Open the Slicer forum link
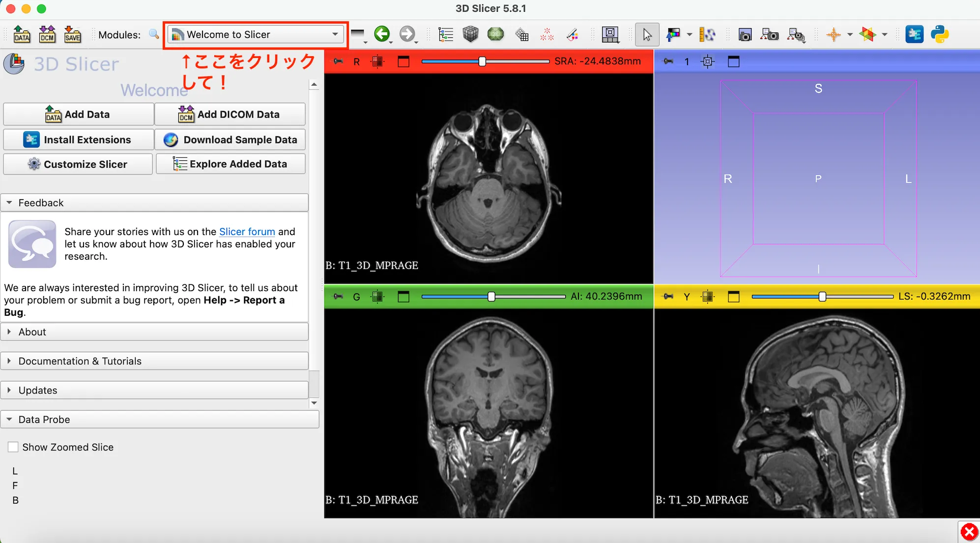 (247, 231)
